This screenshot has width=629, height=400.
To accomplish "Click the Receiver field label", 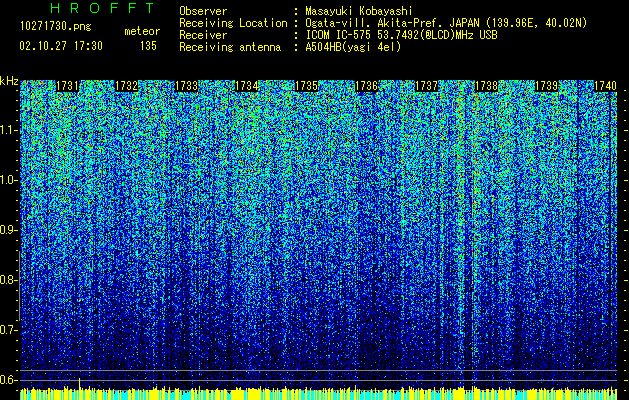I will [x=203, y=35].
